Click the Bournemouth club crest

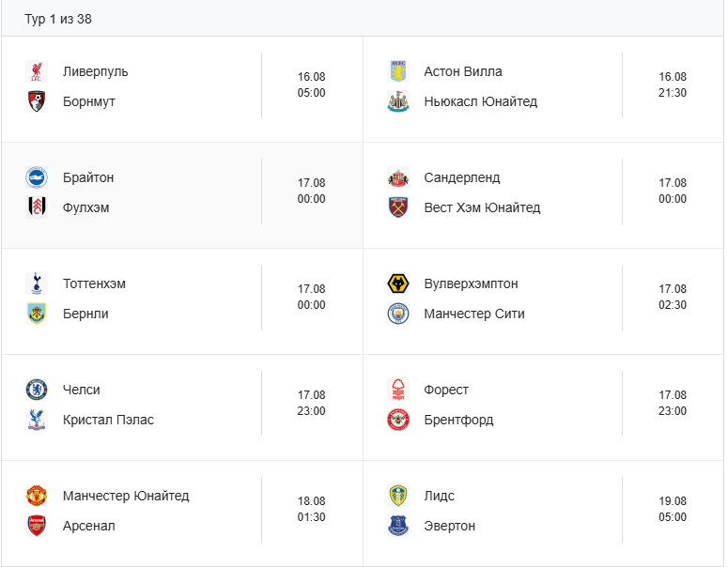[x=37, y=101]
